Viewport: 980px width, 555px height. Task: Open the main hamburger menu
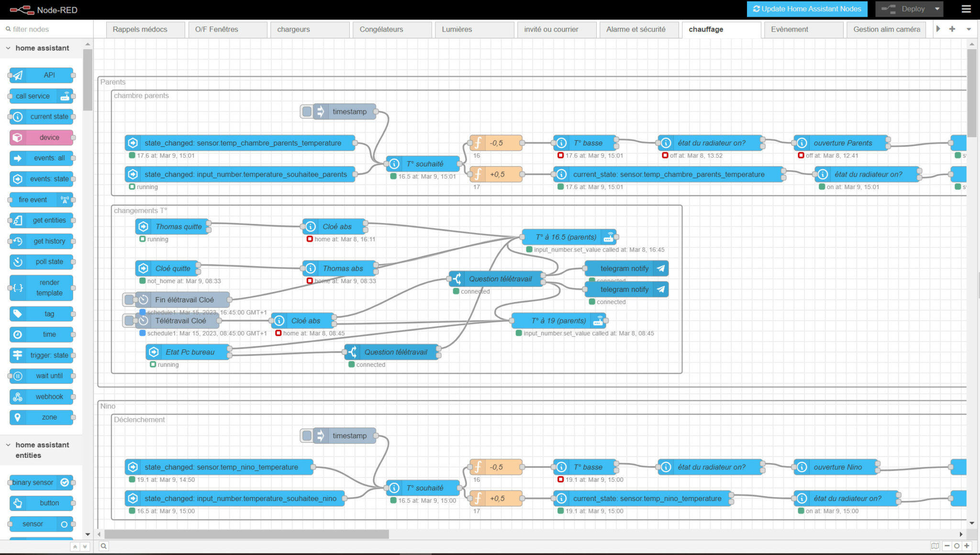point(967,9)
